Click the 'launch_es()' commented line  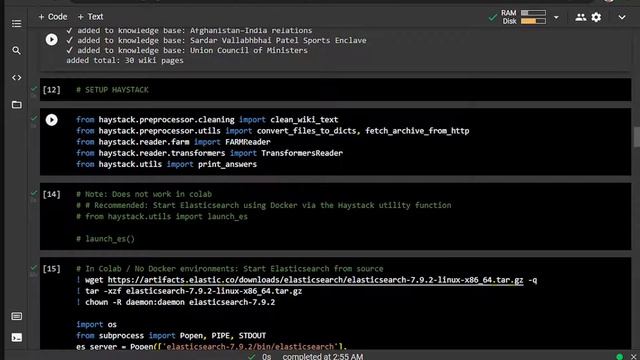(105, 239)
